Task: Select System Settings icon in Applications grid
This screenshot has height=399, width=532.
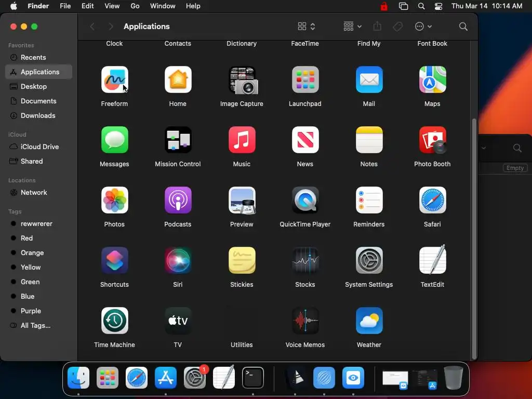Action: pyautogui.click(x=369, y=260)
